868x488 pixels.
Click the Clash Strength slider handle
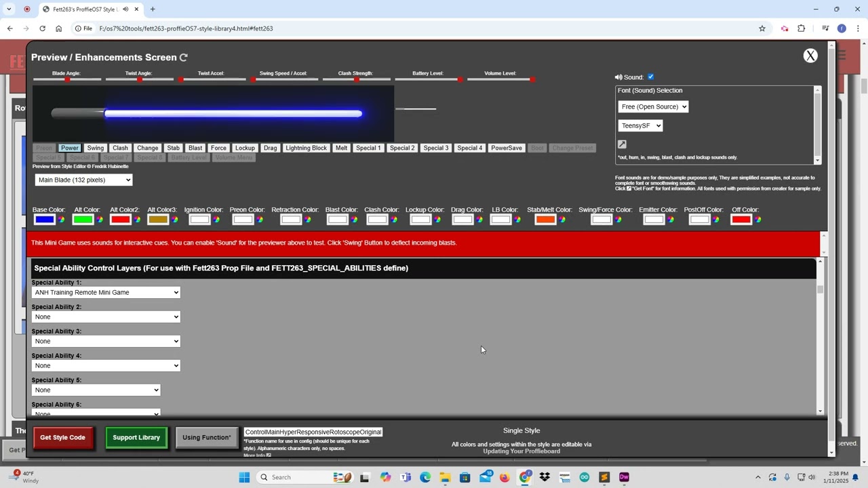[x=357, y=79]
